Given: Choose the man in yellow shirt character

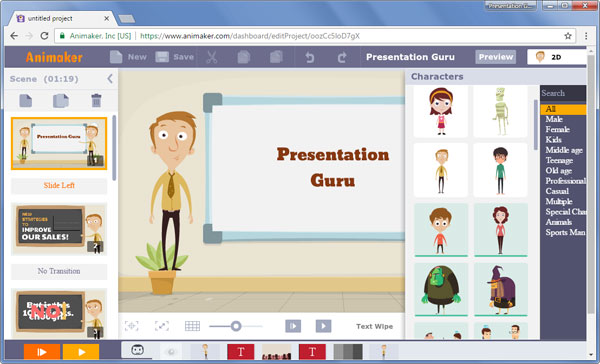Looking at the screenshot, I should coord(441,171).
